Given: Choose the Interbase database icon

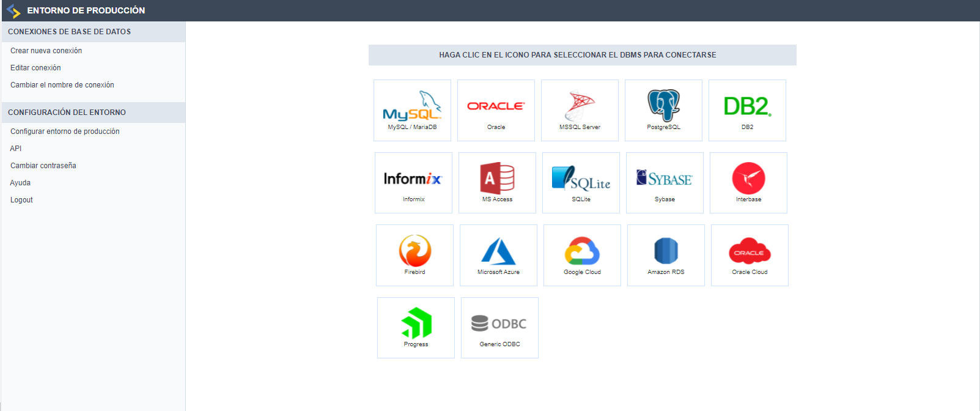Looking at the screenshot, I should pyautogui.click(x=748, y=179).
